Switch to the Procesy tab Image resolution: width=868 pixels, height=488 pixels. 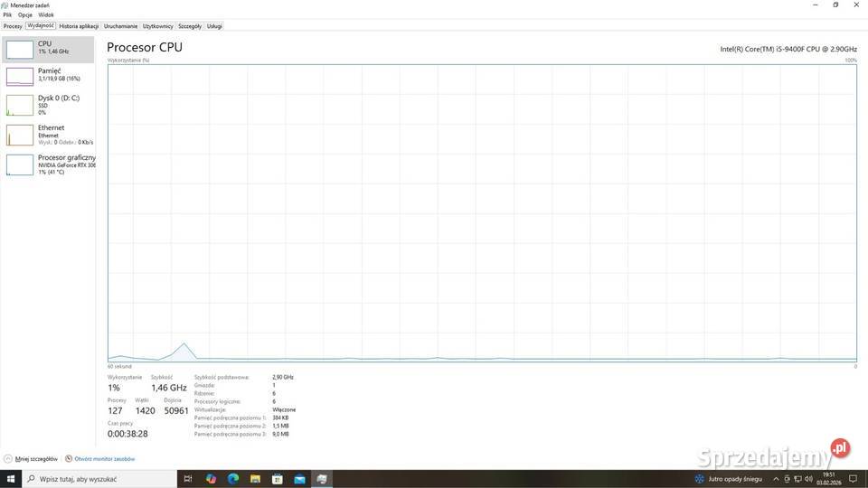13,26
